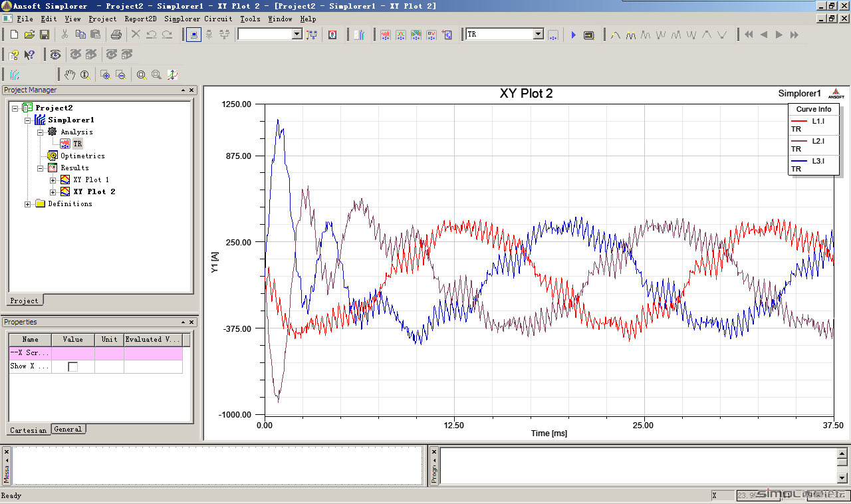Select XY Plot 1 in the Results tree
The image size is (851, 504).
[91, 180]
